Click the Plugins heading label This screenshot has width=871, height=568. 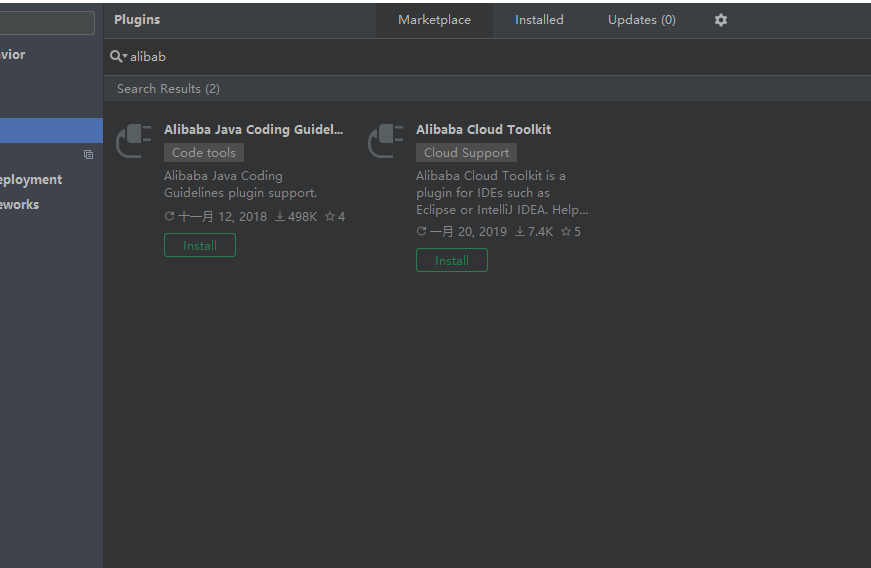[x=137, y=19]
